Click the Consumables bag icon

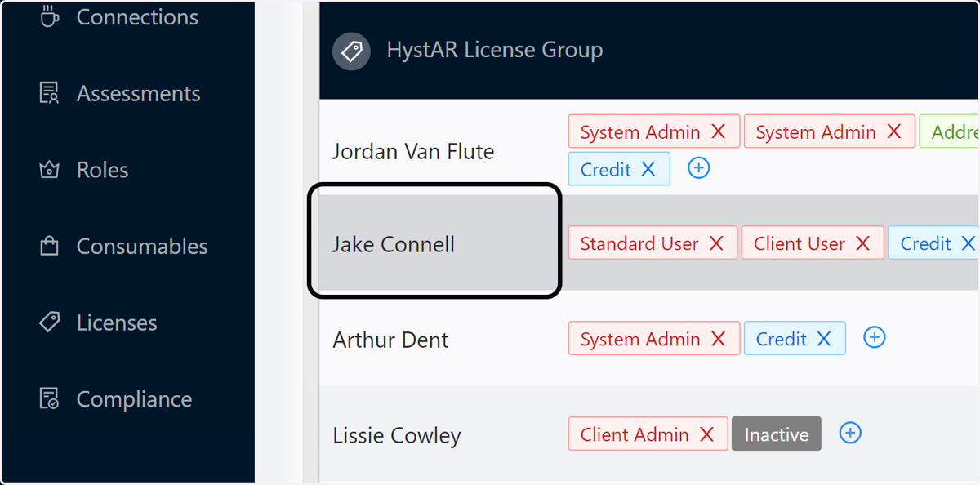[50, 246]
